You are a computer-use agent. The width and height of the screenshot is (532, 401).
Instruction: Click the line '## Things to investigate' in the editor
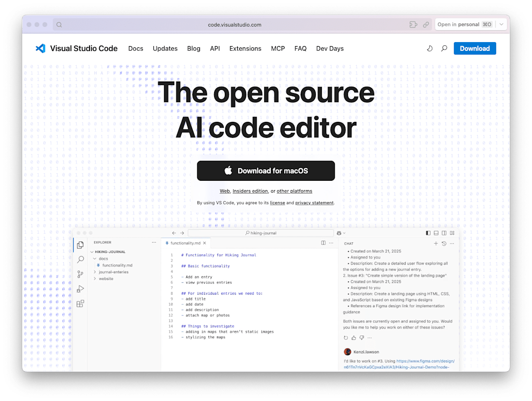click(x=208, y=326)
